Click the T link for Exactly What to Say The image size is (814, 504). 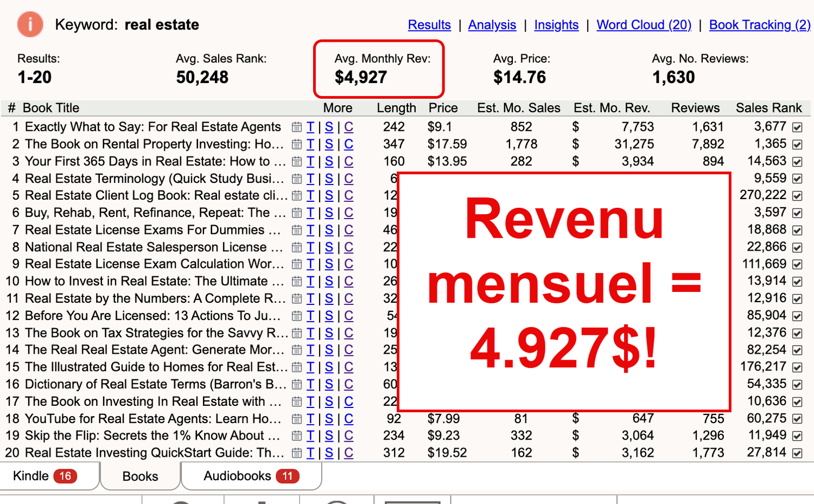click(x=310, y=127)
